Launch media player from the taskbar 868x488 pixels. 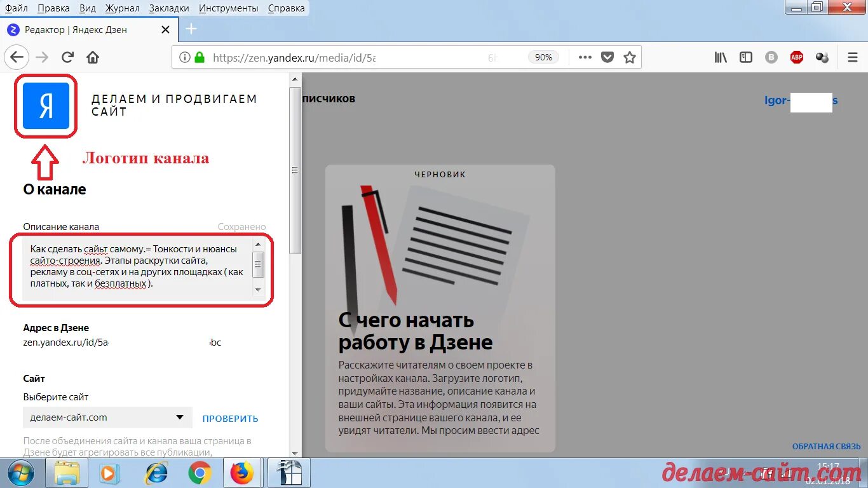[x=109, y=473]
